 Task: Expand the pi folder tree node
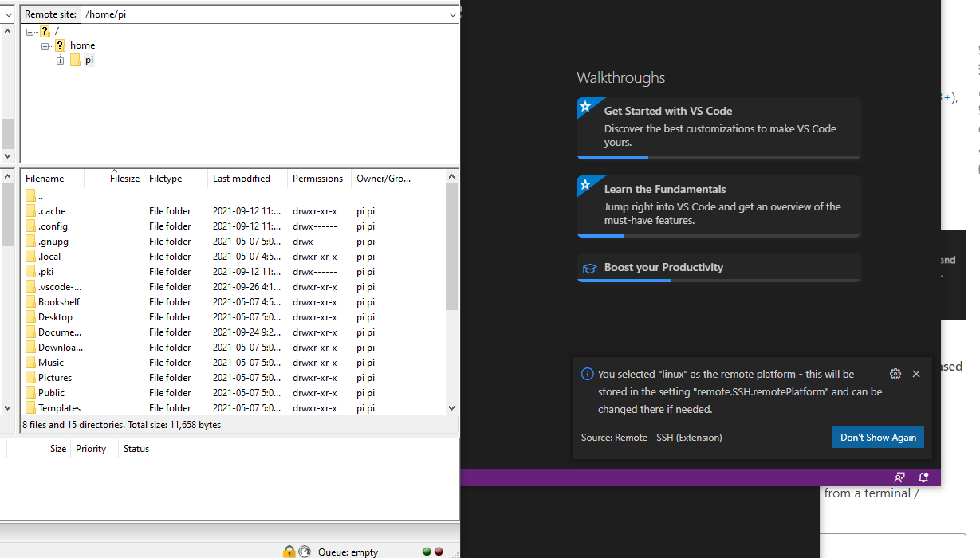[x=61, y=61]
